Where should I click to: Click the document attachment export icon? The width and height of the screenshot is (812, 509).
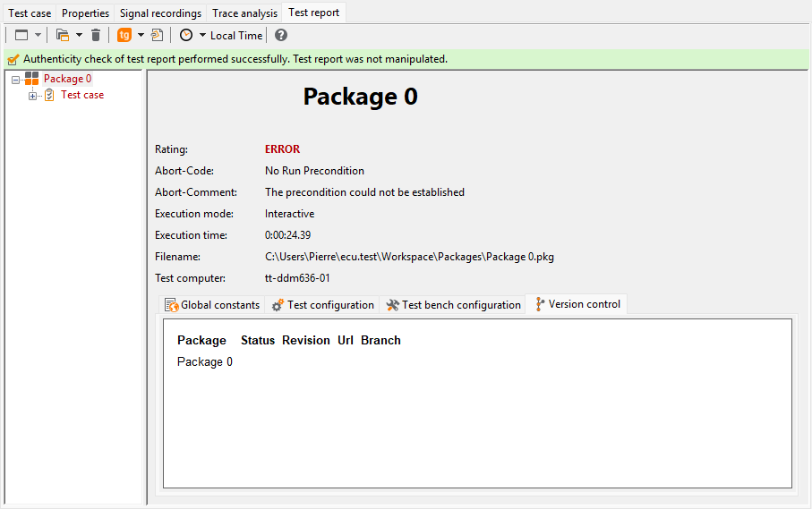click(x=157, y=35)
